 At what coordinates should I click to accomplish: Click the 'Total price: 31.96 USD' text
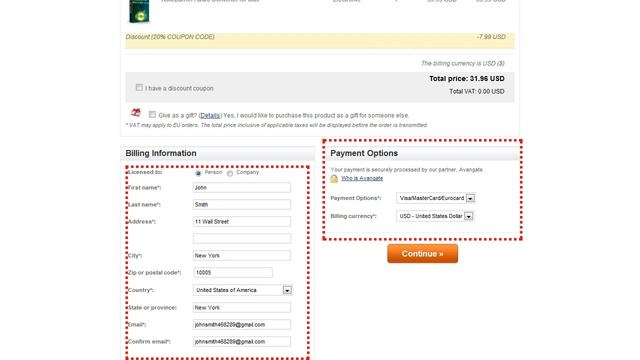tap(467, 78)
